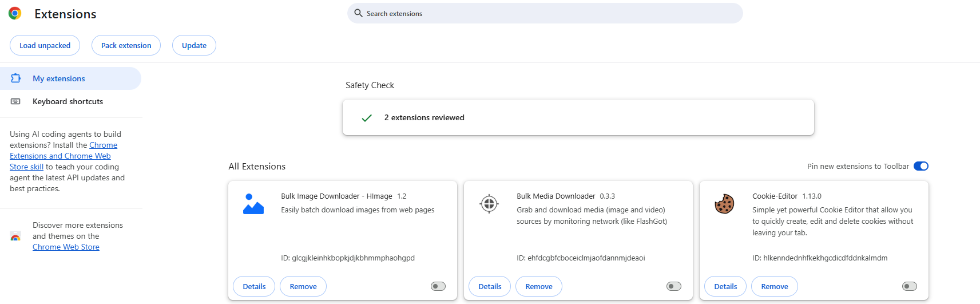Enable the Cookie-Editor extension toggle

point(910,286)
